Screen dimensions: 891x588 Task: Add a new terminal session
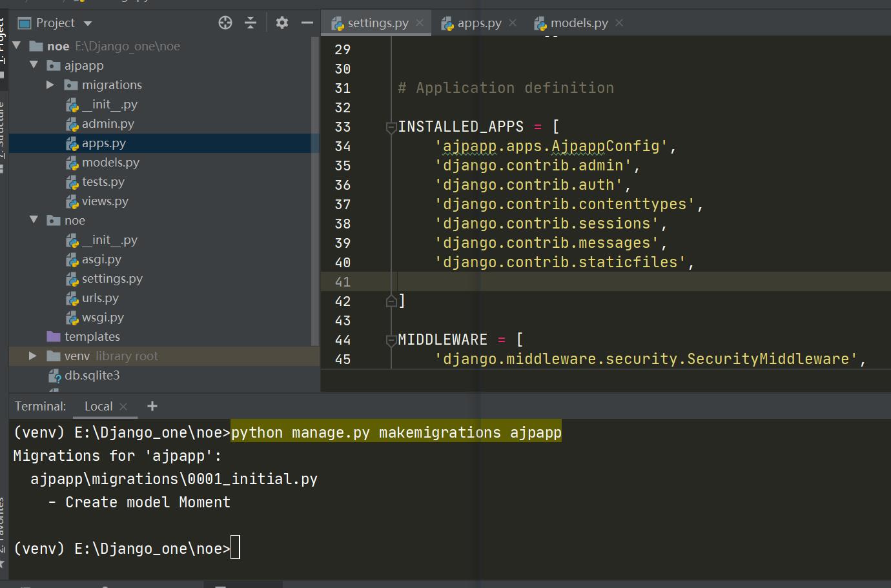click(x=152, y=406)
